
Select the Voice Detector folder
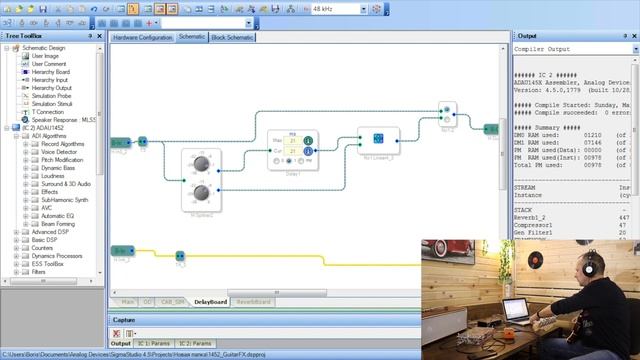coord(59,152)
